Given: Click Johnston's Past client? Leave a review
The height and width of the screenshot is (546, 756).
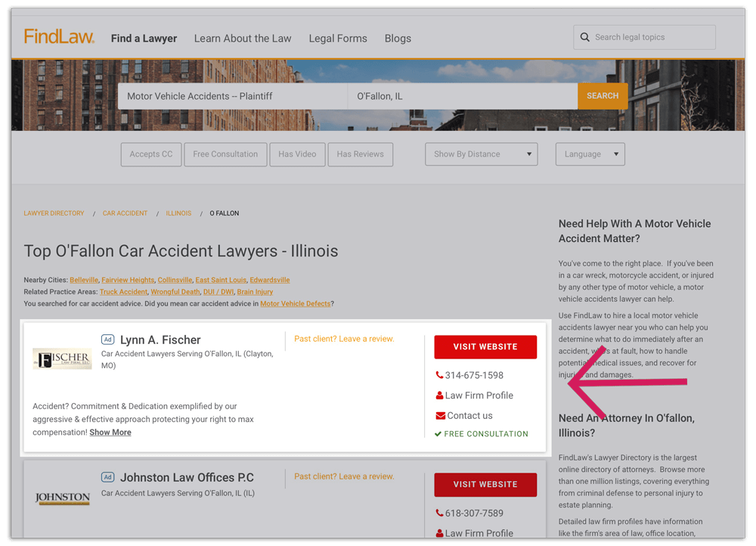Looking at the screenshot, I should pyautogui.click(x=344, y=476).
